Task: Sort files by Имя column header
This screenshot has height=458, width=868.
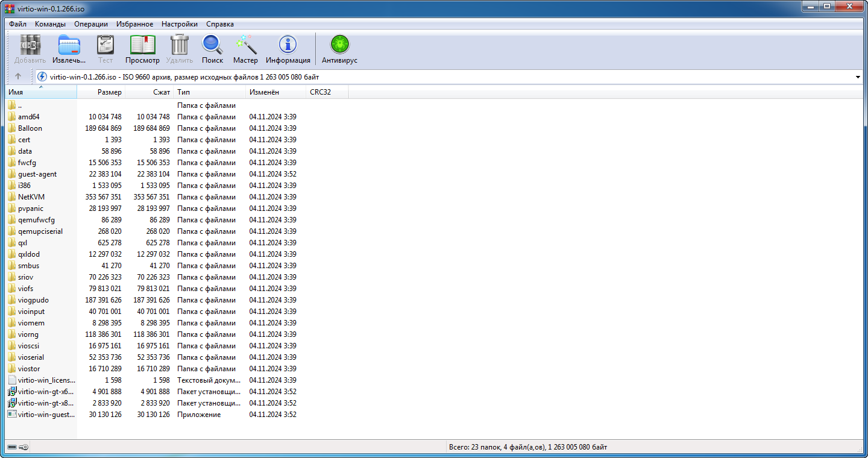Action: [16, 92]
